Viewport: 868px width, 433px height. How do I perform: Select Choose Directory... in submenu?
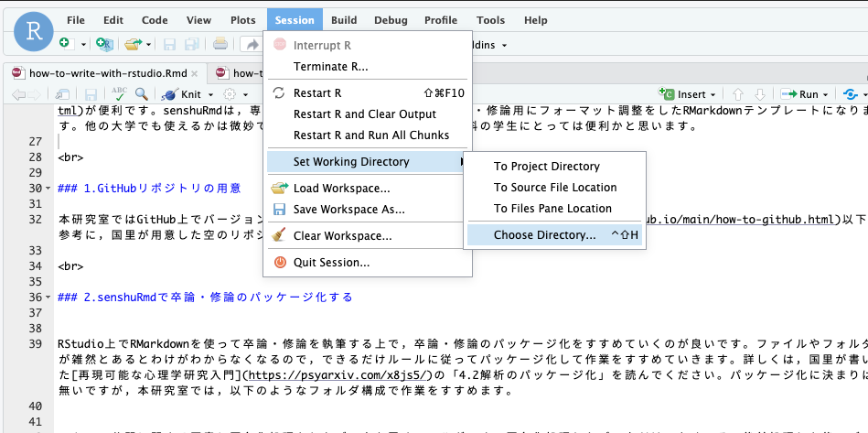[x=544, y=235]
